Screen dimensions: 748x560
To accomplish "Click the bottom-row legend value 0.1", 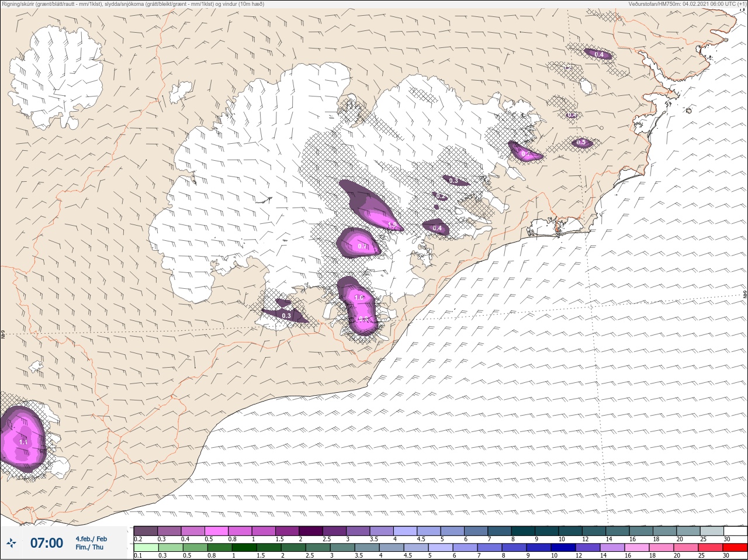I will tap(138, 555).
